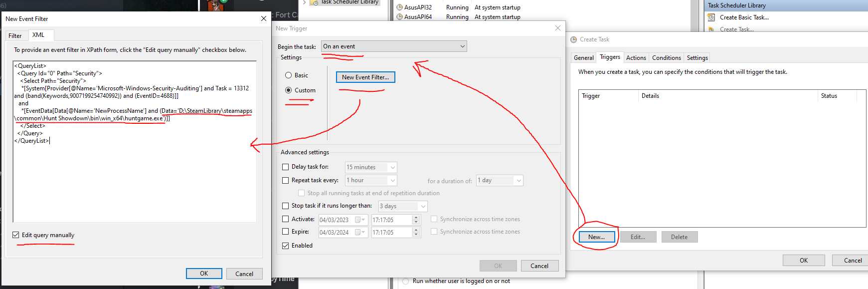Click the Create Basic Task icon
Viewport: 868px width, 289px height.
click(x=711, y=17)
